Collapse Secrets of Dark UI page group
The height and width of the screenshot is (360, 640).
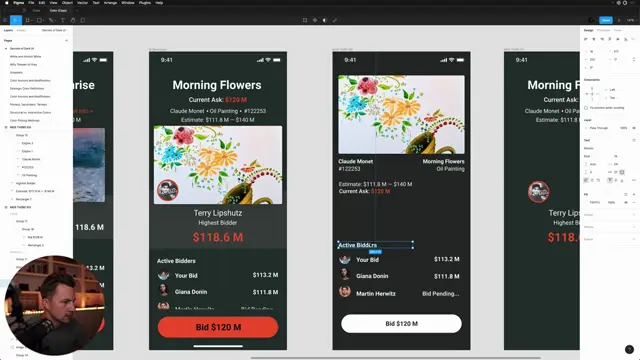pos(6,49)
